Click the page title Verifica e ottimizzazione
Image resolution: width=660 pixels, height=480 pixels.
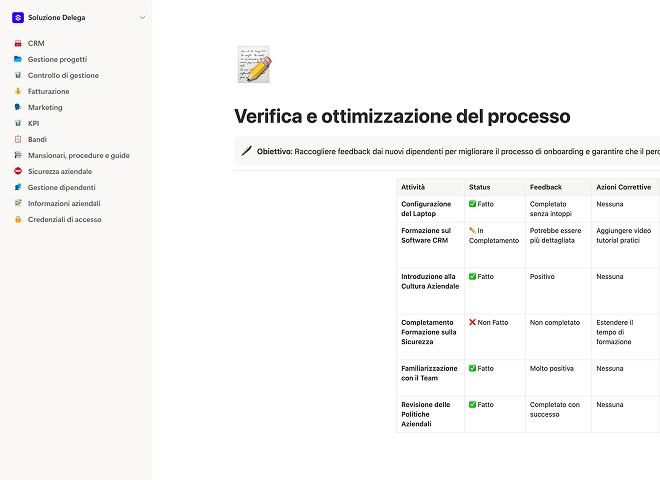click(x=402, y=117)
